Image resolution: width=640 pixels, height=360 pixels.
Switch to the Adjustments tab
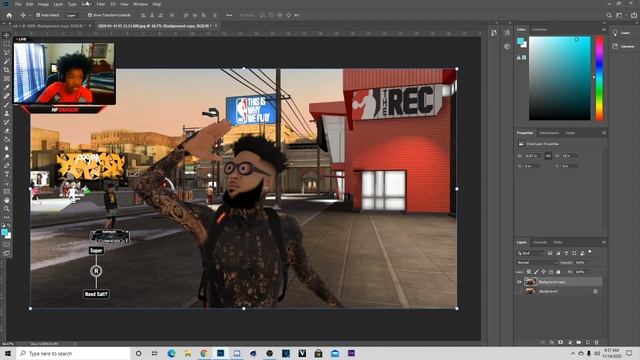[549, 133]
